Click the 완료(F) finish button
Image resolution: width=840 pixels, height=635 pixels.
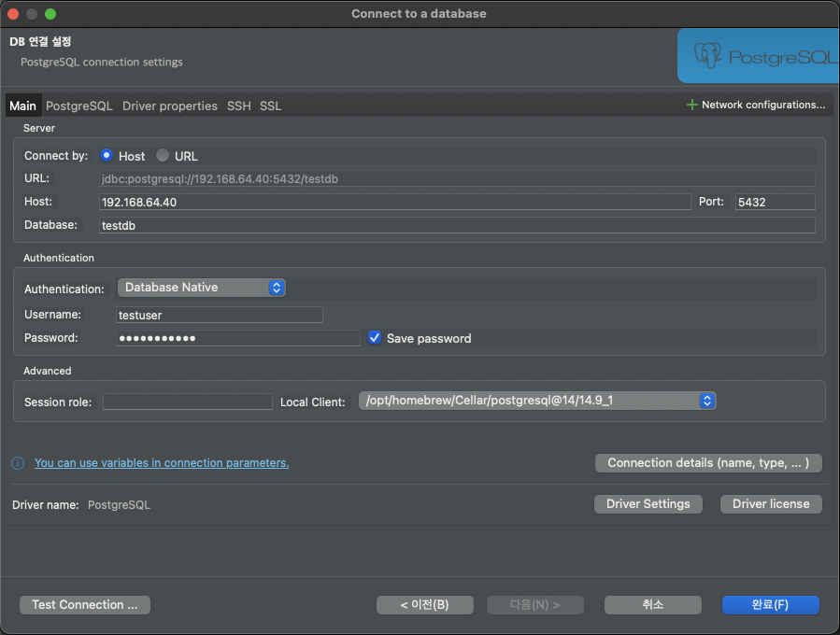[x=770, y=605]
